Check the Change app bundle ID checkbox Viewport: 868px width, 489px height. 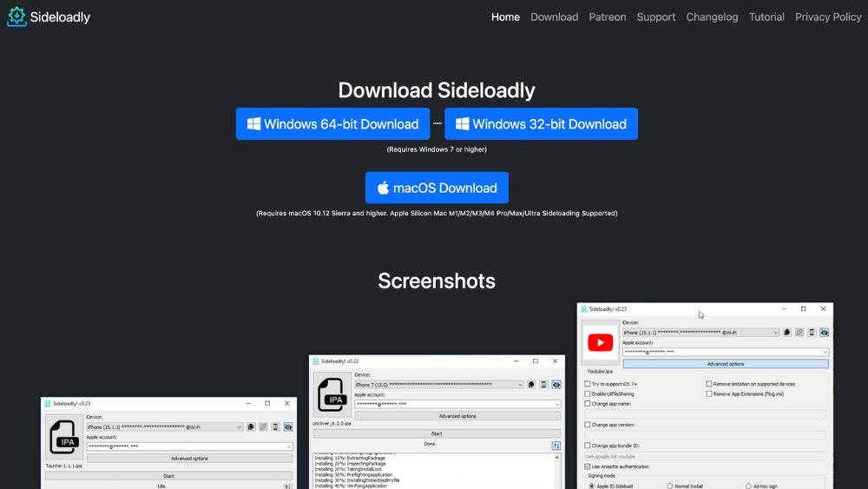click(x=588, y=446)
